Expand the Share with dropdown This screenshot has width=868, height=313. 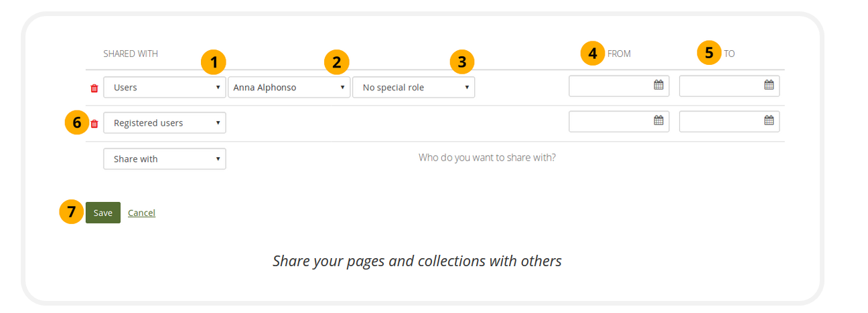pos(164,159)
